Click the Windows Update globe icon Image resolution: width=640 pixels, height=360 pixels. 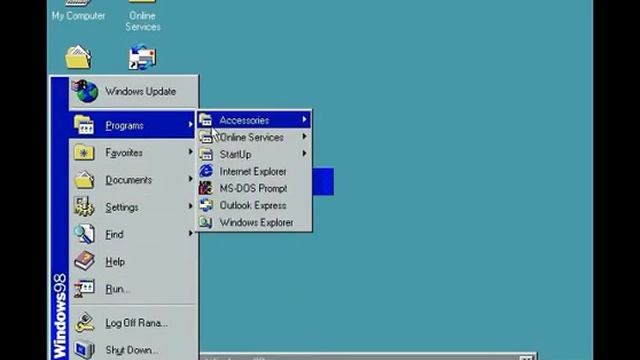(85, 91)
